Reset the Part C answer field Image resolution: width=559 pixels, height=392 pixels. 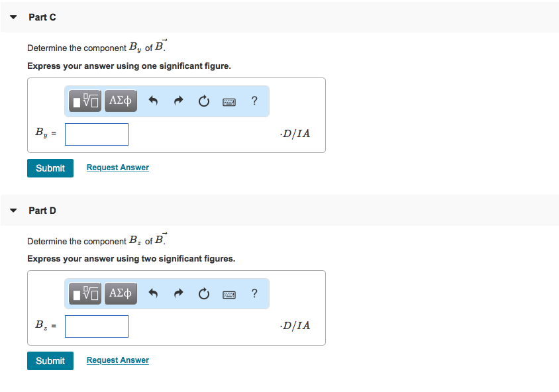pos(203,101)
